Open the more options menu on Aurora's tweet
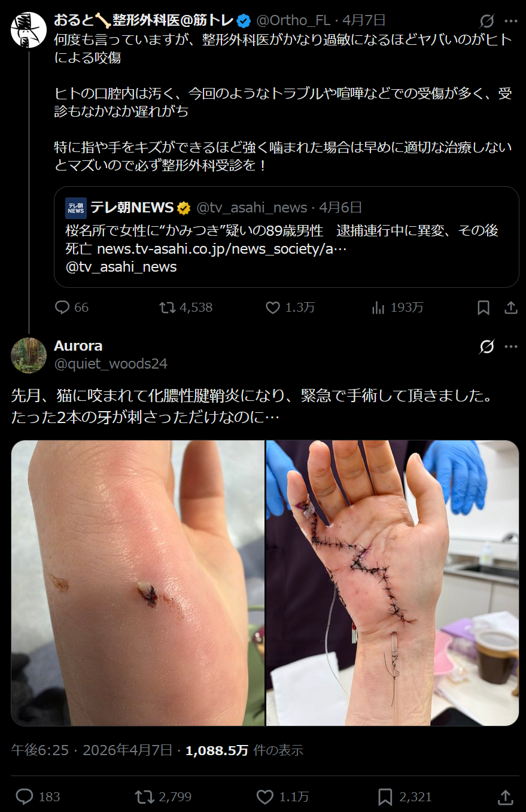The height and width of the screenshot is (812, 526). [510, 346]
